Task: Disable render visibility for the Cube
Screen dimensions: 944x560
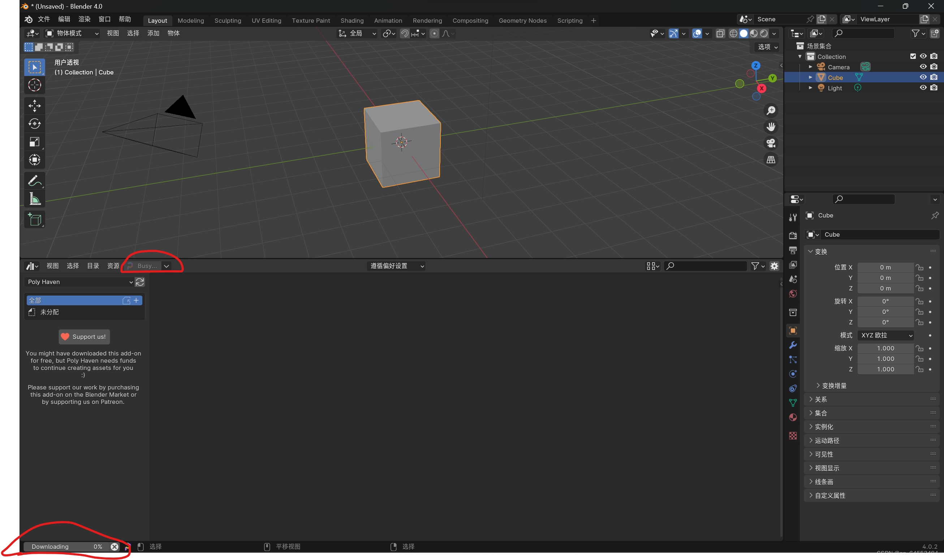Action: click(x=934, y=77)
